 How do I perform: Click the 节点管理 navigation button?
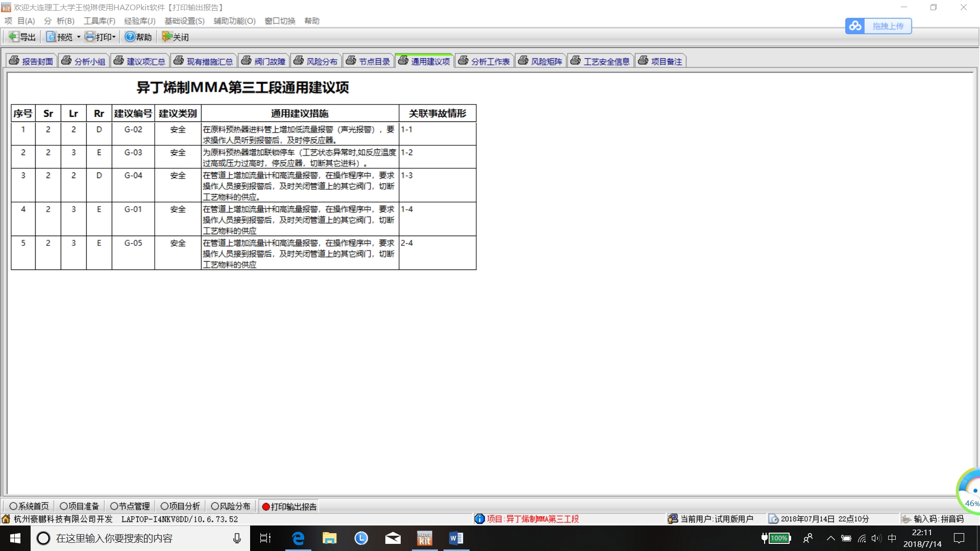[130, 506]
